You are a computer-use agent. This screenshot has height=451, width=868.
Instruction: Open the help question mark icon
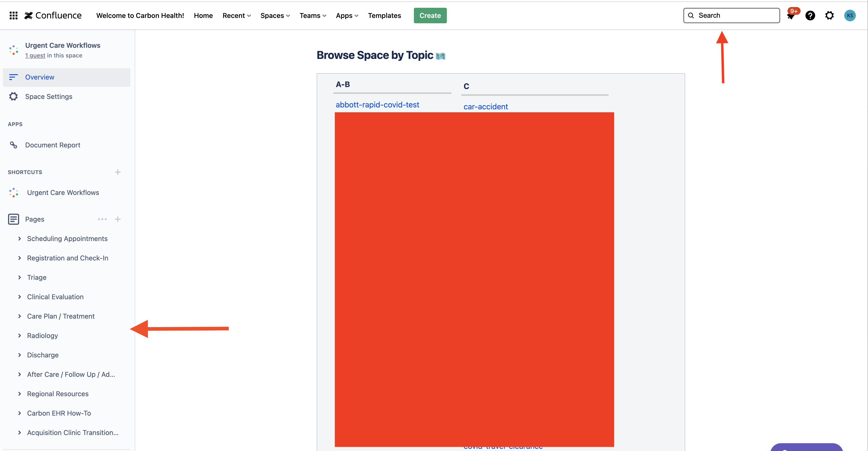(x=810, y=16)
